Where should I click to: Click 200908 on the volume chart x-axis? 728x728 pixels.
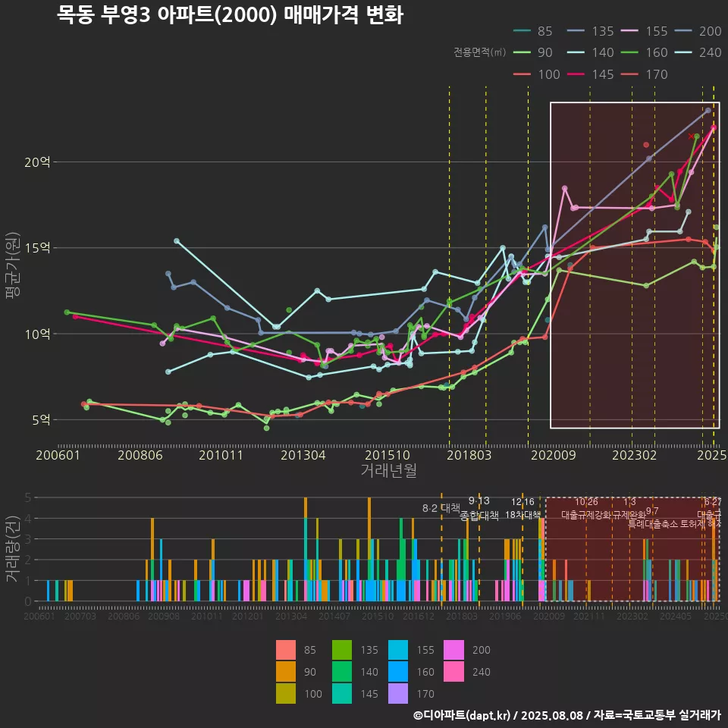(164, 616)
